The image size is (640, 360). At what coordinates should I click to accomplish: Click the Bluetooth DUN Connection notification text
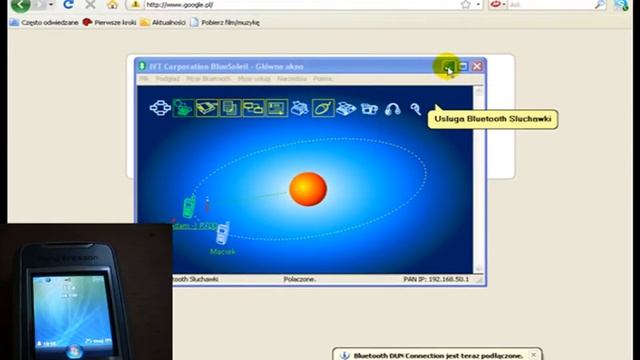[438, 356]
